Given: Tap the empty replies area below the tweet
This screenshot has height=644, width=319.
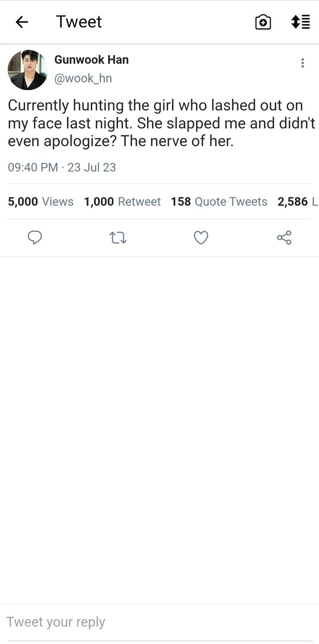Looking at the screenshot, I should click(x=160, y=429).
